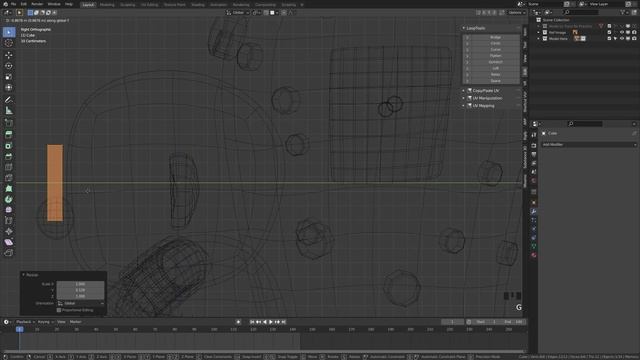Adjust the Scale X value field
Image resolution: width=640 pixels, height=360 pixels.
point(80,284)
